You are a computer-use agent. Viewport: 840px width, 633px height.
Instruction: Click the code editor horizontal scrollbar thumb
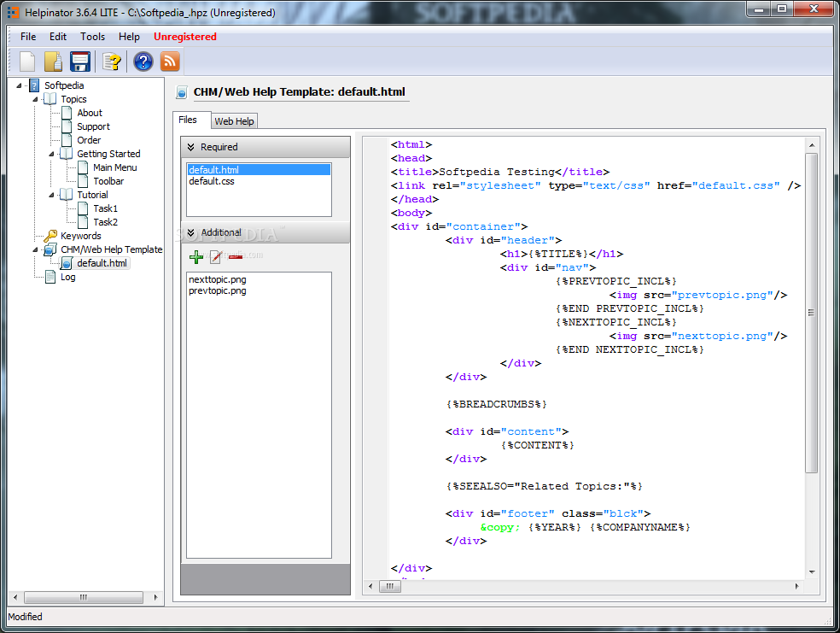point(390,586)
